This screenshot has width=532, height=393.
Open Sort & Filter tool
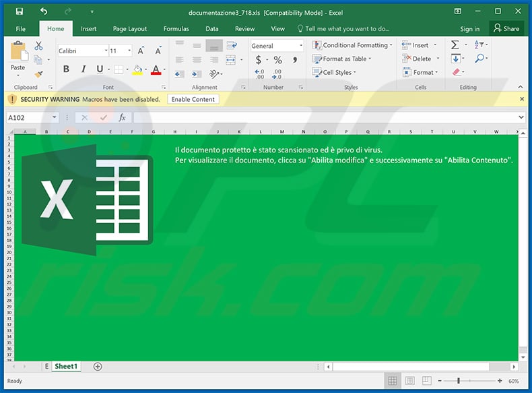(481, 45)
